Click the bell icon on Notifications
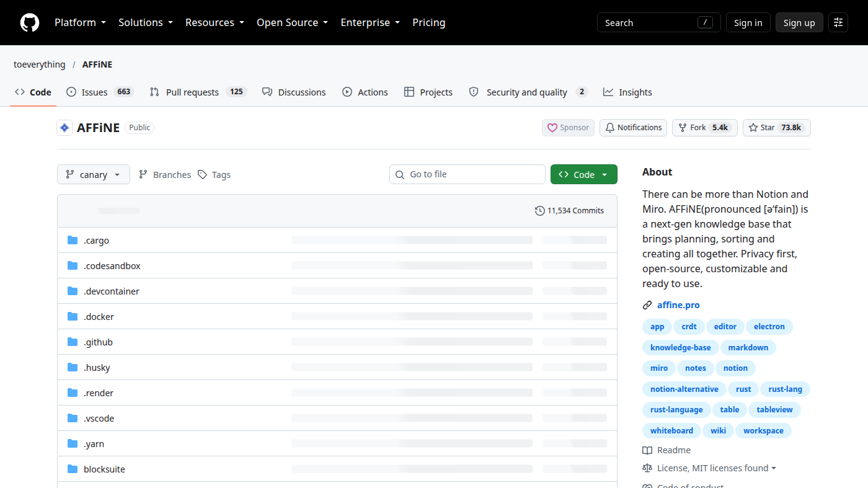The width and height of the screenshot is (868, 488). 610,128
